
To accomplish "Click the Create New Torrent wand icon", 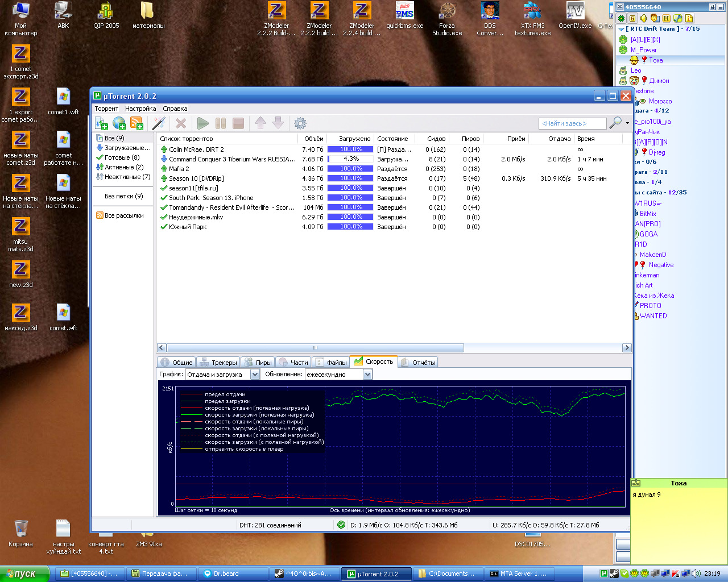I will pos(159,123).
